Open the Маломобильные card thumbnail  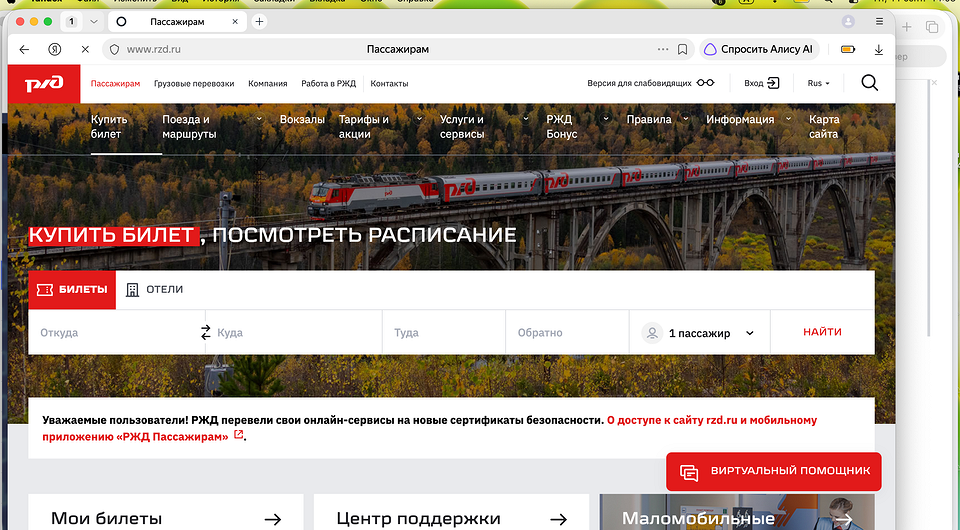(737, 512)
